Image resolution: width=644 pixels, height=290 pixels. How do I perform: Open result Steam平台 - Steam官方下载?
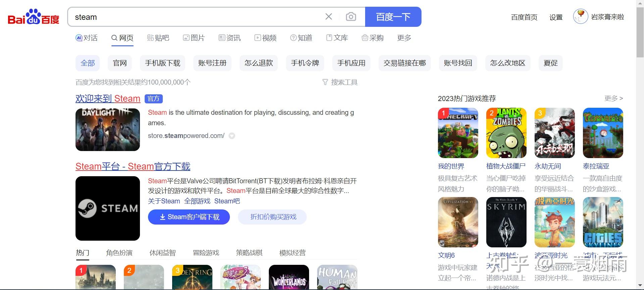(x=133, y=166)
